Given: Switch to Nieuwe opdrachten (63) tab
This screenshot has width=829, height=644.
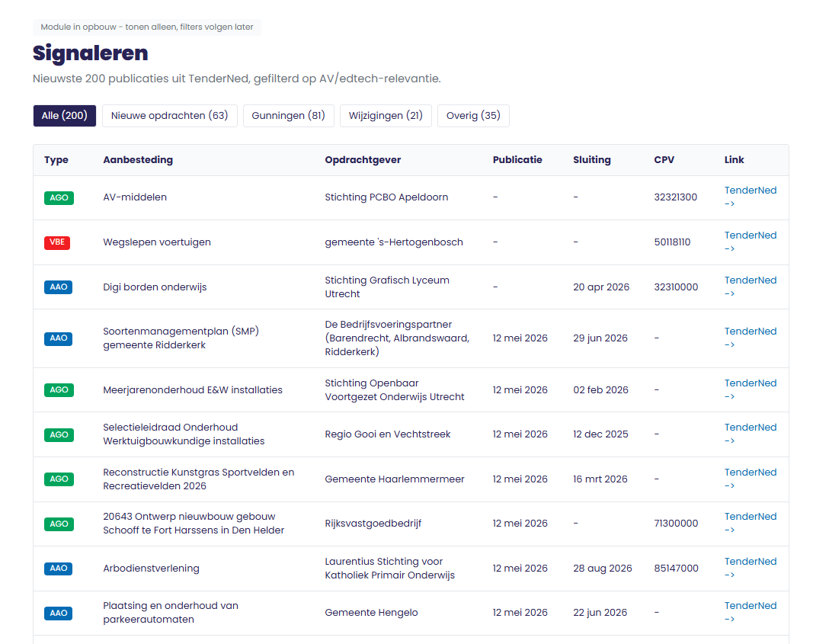Looking at the screenshot, I should 170,116.
